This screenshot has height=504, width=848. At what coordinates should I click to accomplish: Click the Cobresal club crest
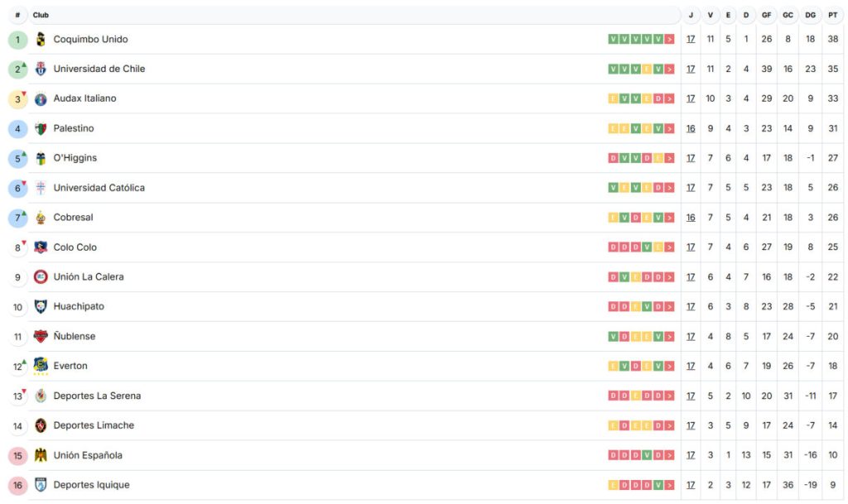41,218
